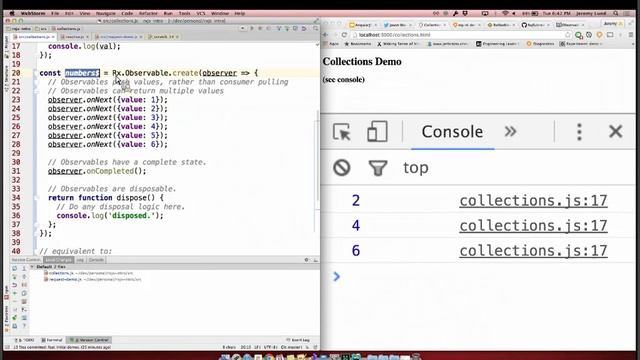Go back in Chrome
Viewport: 640px width, 360px height.
tap(325, 35)
